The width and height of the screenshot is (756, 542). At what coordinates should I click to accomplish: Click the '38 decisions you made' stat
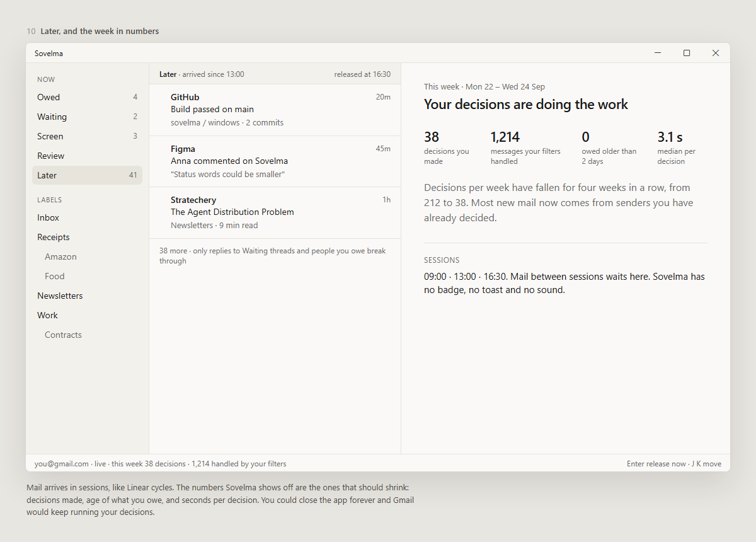447,147
